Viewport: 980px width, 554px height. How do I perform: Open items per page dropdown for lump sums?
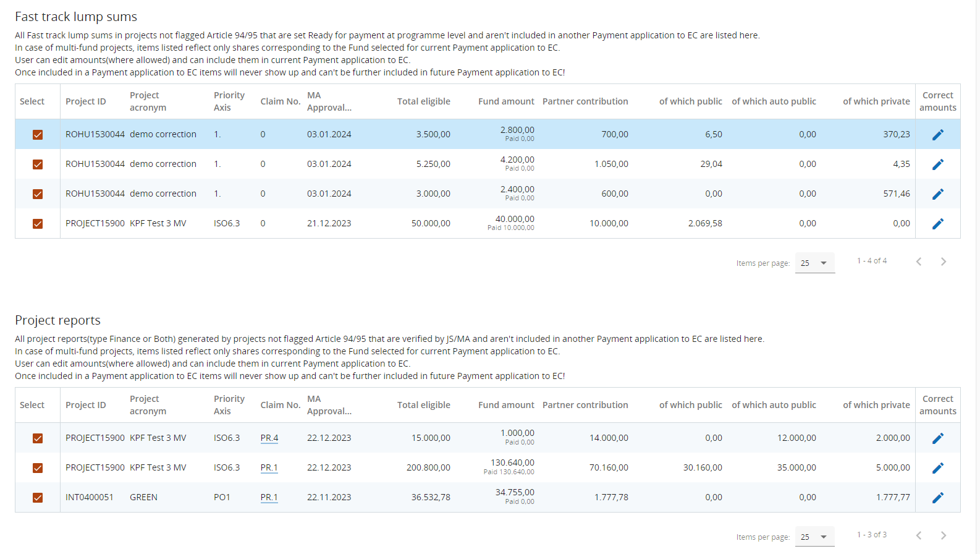[x=814, y=263]
